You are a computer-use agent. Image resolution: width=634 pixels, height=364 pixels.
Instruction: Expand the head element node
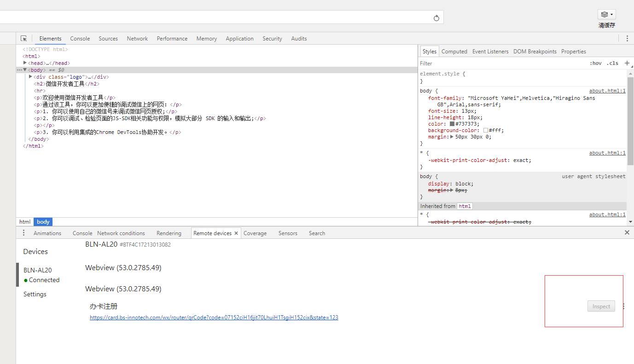coord(25,63)
